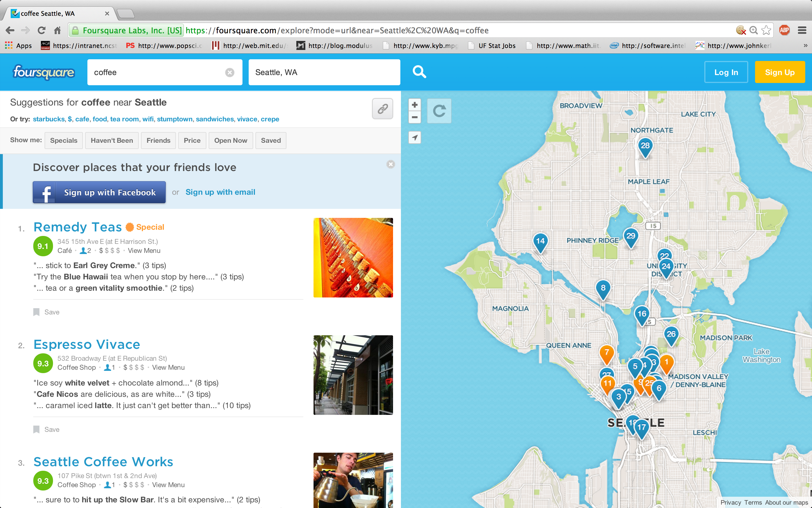
Task: Open the web.mit.edu bookmark
Action: pos(250,45)
